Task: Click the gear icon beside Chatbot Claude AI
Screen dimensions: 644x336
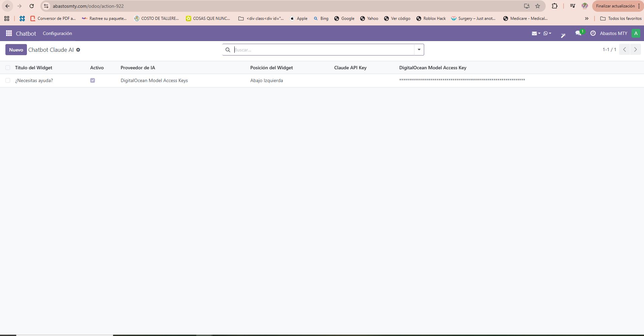Action: click(x=78, y=50)
